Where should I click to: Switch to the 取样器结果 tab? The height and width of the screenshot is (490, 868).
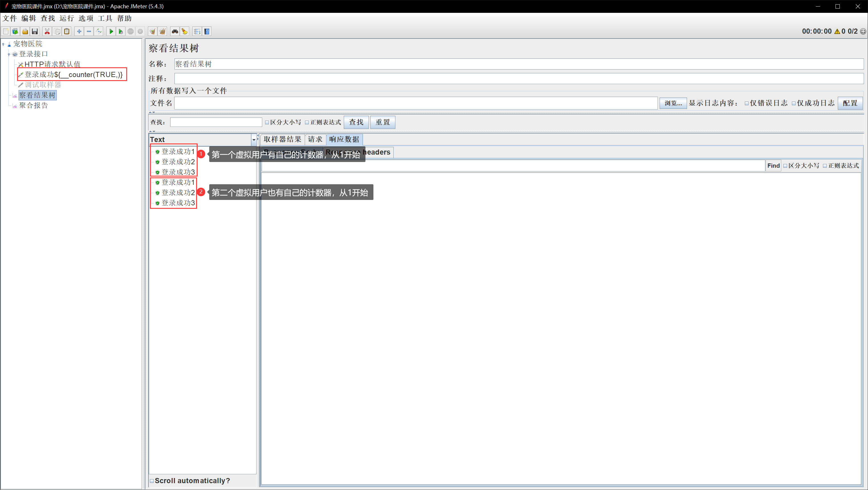point(282,139)
